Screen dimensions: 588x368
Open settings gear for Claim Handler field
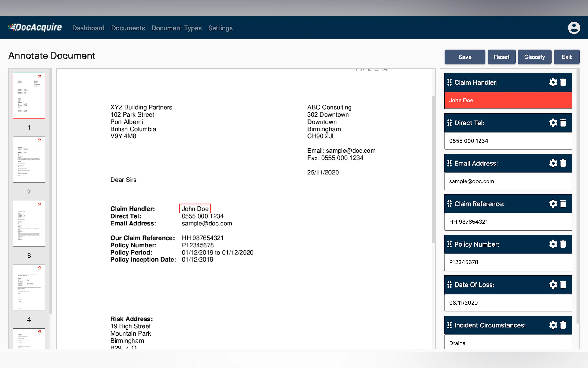(x=553, y=82)
